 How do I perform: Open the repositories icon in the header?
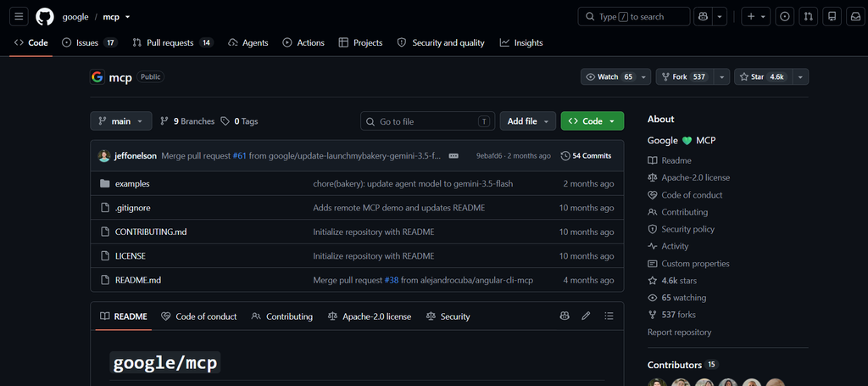tap(832, 17)
